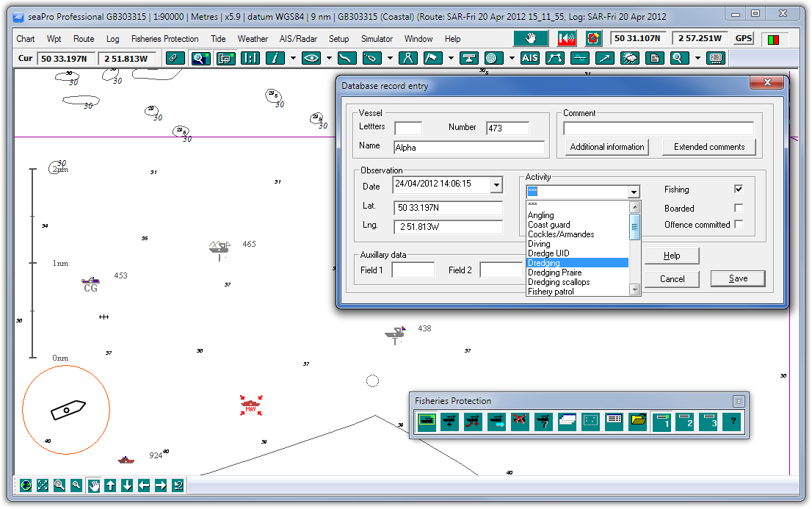Select the hand pan tool in bottom toolbar
This screenshot has height=509, width=812.
[x=93, y=485]
